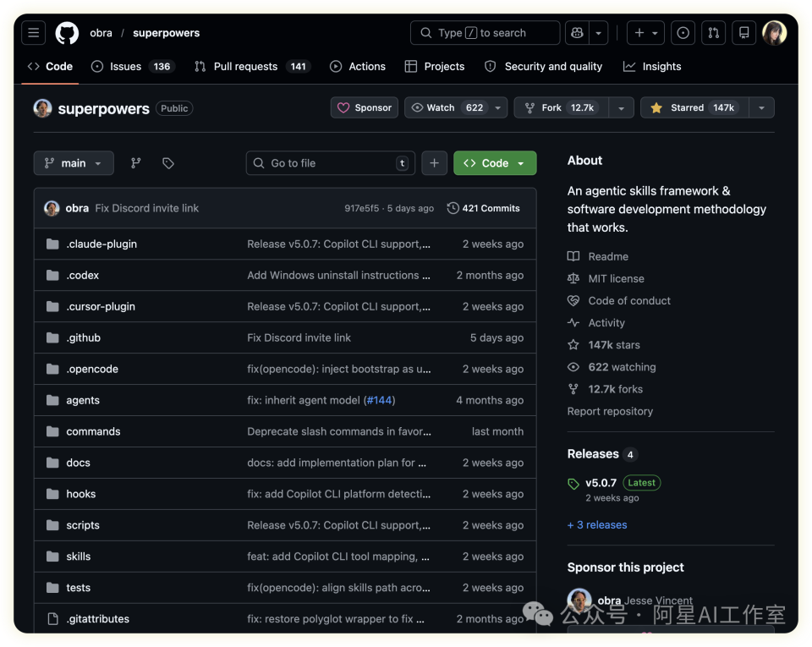Screen dimensions: 812x647
Task: Open the superpowers breadcrumb link
Action: pyautogui.click(x=167, y=33)
